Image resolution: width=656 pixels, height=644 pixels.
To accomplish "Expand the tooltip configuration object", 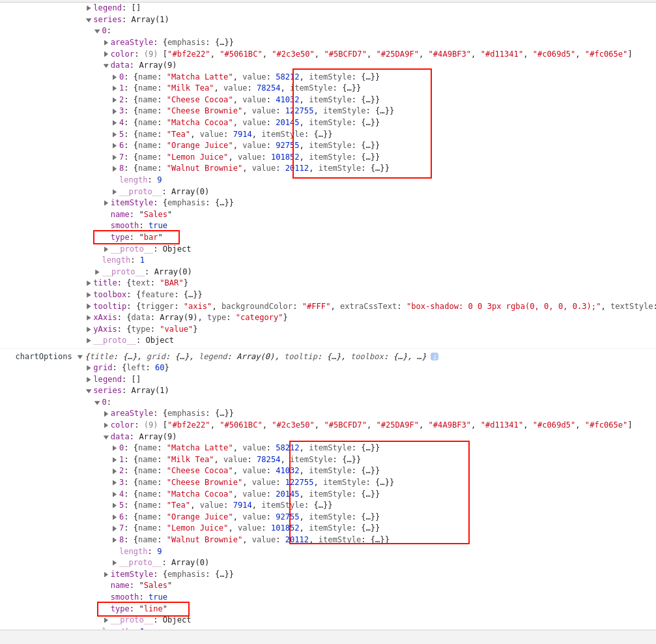I will pyautogui.click(x=89, y=306).
